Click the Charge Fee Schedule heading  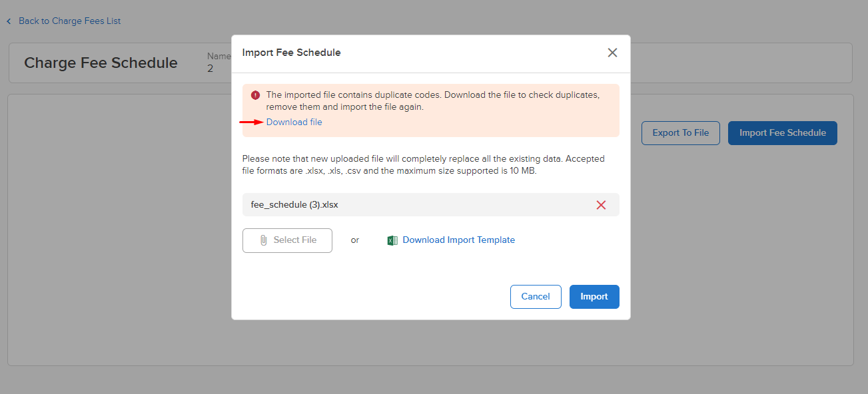(101, 63)
